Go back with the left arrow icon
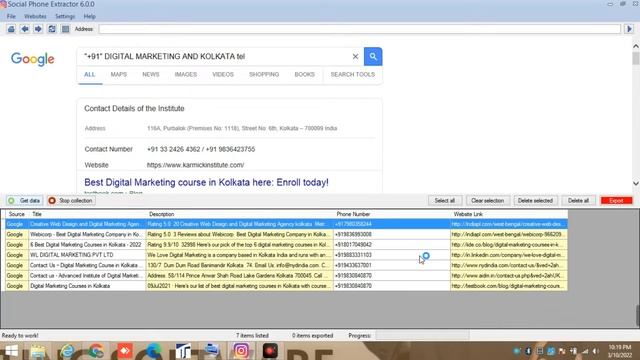The image size is (640, 360). click(x=25, y=29)
